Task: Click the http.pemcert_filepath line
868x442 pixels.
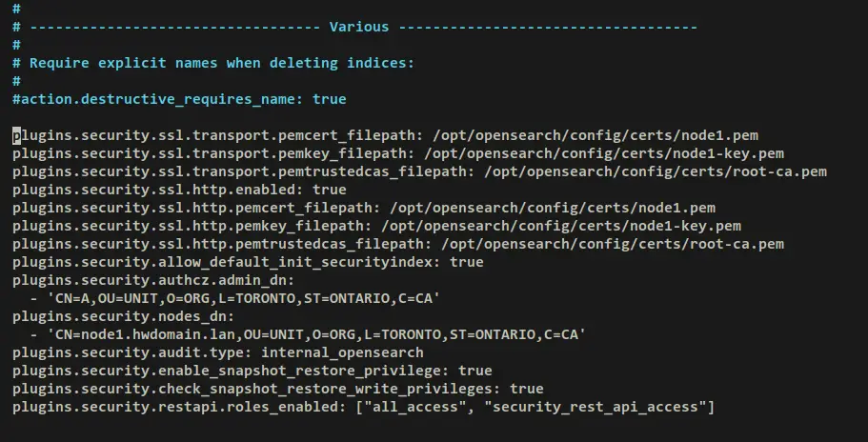Action: [364, 209]
